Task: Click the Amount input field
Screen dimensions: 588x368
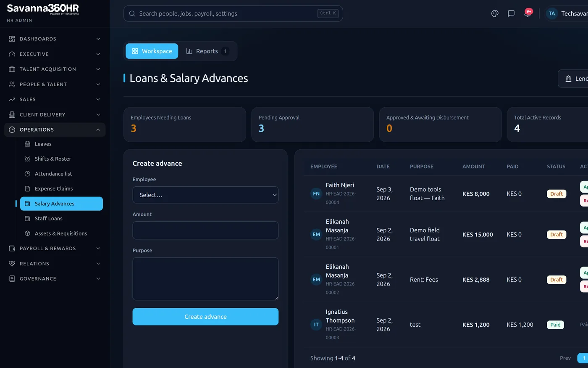Action: click(x=205, y=230)
